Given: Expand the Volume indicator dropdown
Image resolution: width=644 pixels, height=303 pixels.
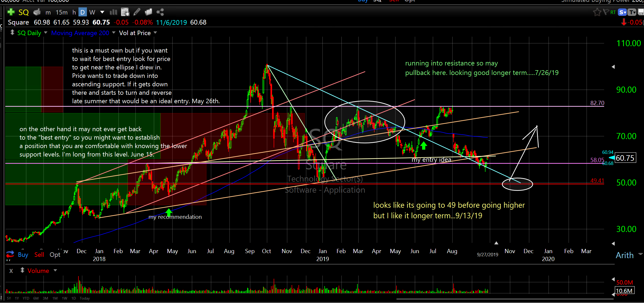Looking at the screenshot, I should 55,270.
